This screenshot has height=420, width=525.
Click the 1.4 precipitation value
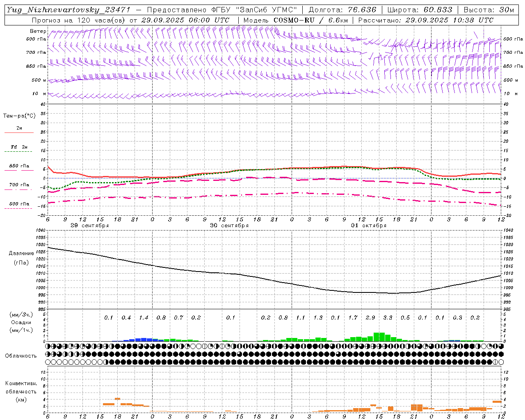click(x=144, y=318)
